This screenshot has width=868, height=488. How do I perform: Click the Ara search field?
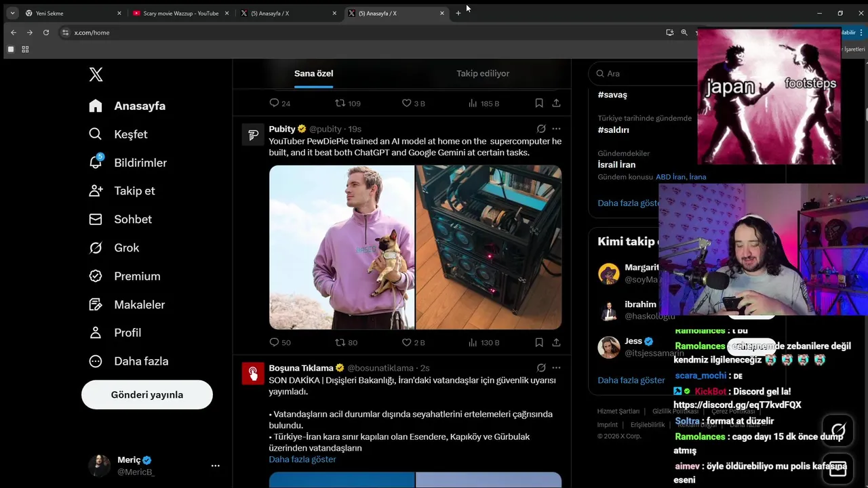(644, 73)
